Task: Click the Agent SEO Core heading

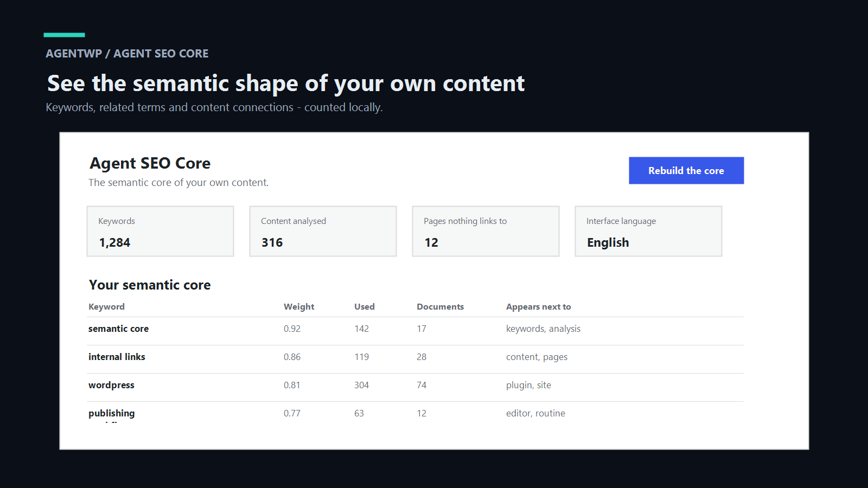Action: pos(150,163)
